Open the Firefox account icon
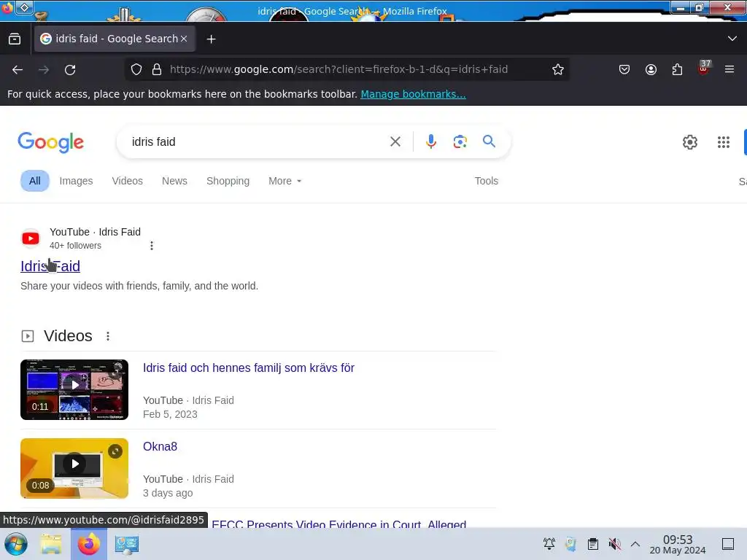 (x=651, y=69)
